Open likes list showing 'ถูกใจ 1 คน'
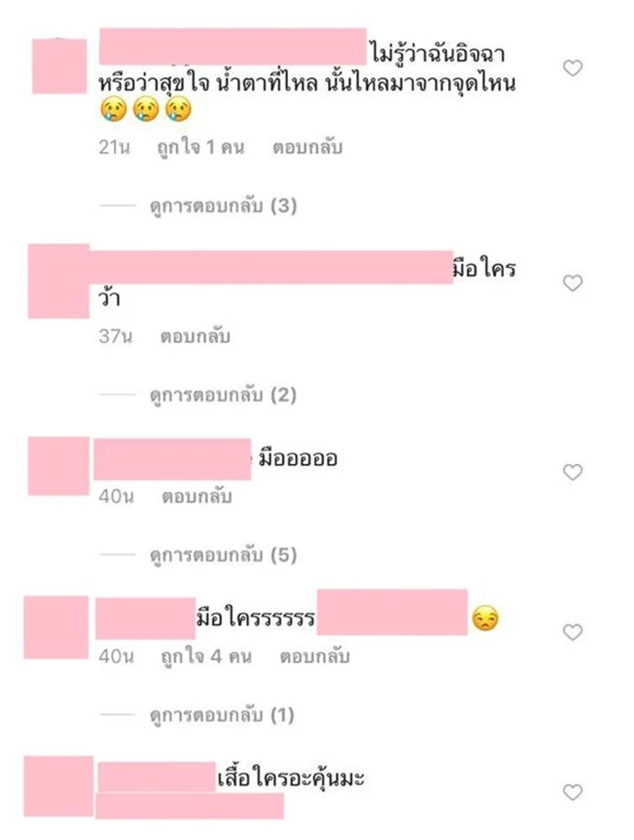 (x=200, y=148)
